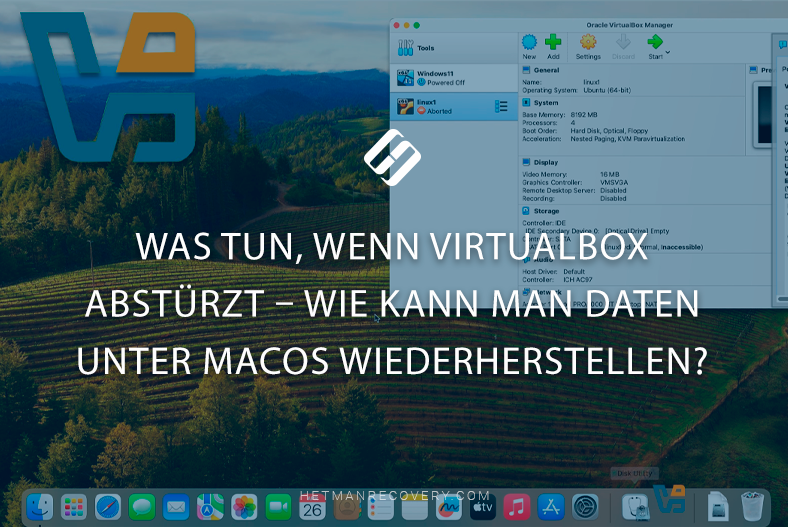Screen dimensions: 788x527
Task: Click the Ubuntu (64-bit) operating system value
Action: (607, 90)
